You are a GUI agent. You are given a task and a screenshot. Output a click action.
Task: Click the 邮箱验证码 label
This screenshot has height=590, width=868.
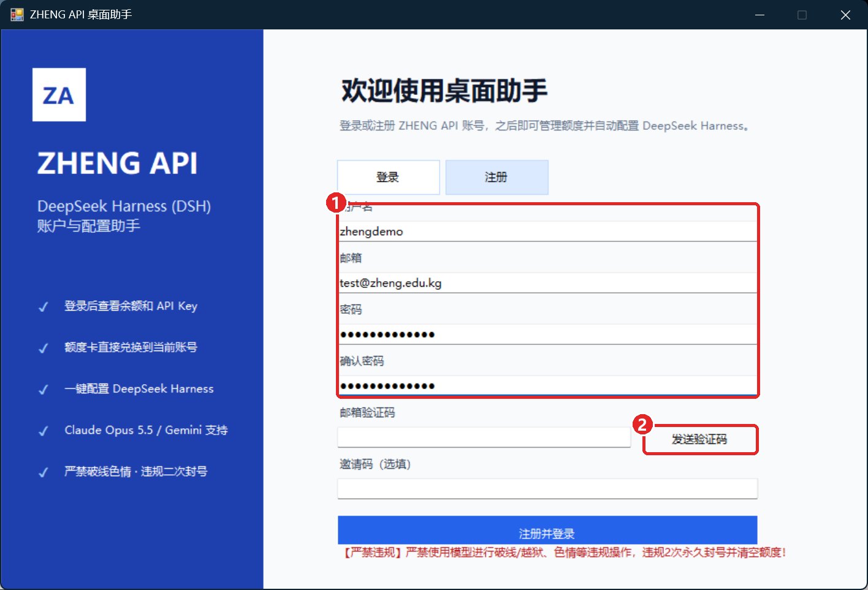[x=367, y=412]
